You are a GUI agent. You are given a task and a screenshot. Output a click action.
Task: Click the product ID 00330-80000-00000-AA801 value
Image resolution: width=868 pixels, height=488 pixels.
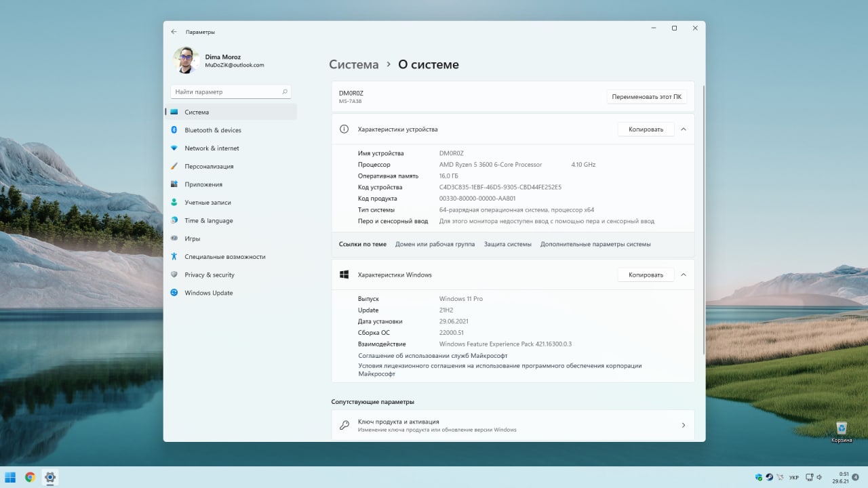pos(477,199)
